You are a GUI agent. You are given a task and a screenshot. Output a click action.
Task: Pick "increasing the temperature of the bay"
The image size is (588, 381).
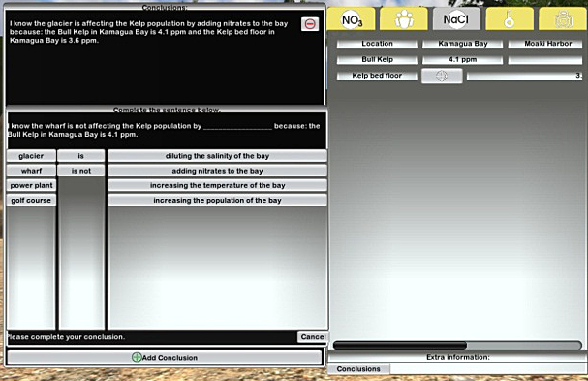click(217, 185)
